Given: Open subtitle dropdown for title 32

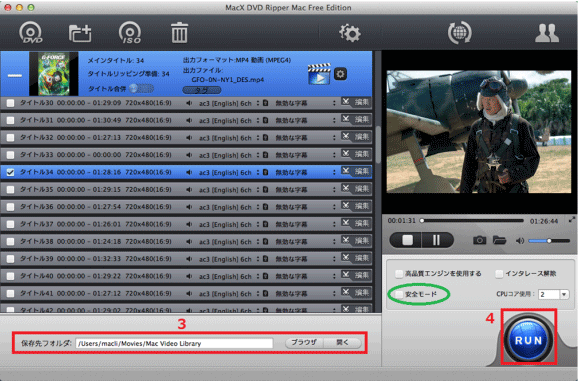Looking at the screenshot, I should (334, 138).
